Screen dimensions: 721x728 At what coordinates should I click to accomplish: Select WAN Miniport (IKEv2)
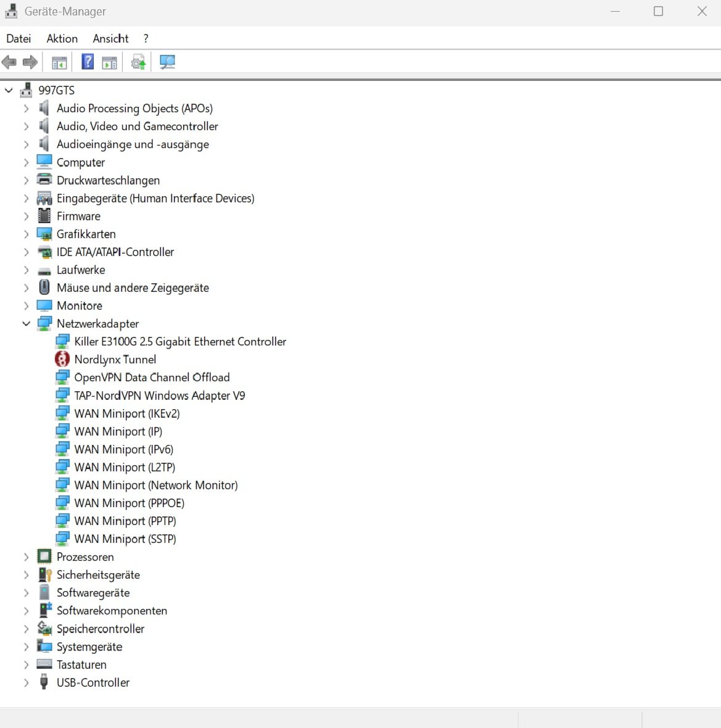click(x=126, y=413)
